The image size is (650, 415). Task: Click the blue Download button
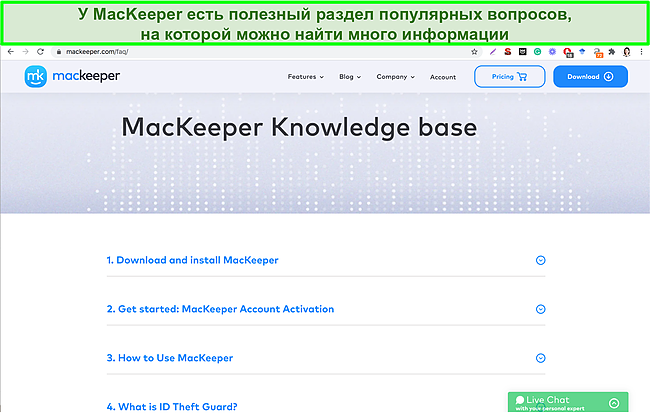pos(590,76)
